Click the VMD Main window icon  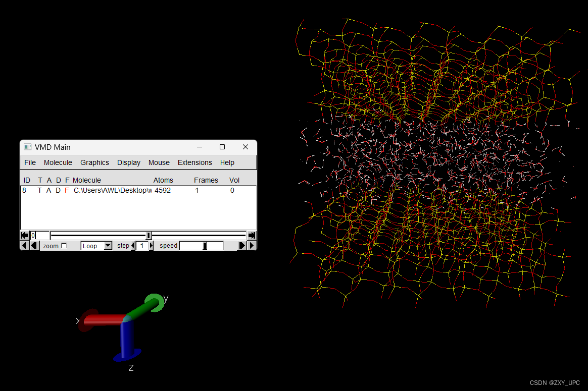tap(28, 147)
